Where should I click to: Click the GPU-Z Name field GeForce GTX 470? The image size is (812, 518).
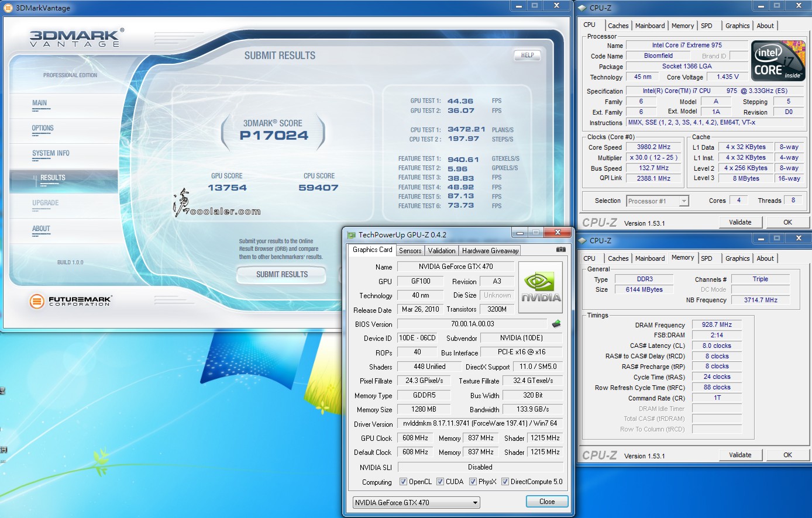[x=456, y=267]
